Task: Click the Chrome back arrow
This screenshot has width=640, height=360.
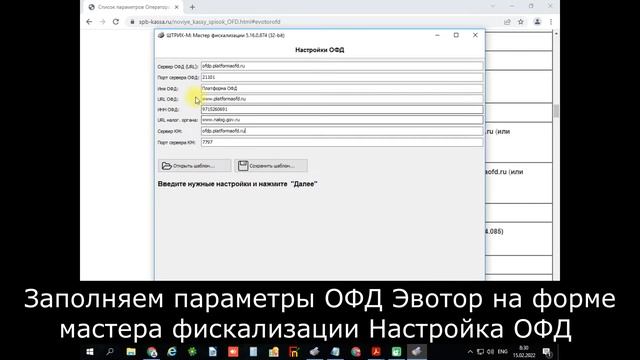Action: [x=89, y=22]
